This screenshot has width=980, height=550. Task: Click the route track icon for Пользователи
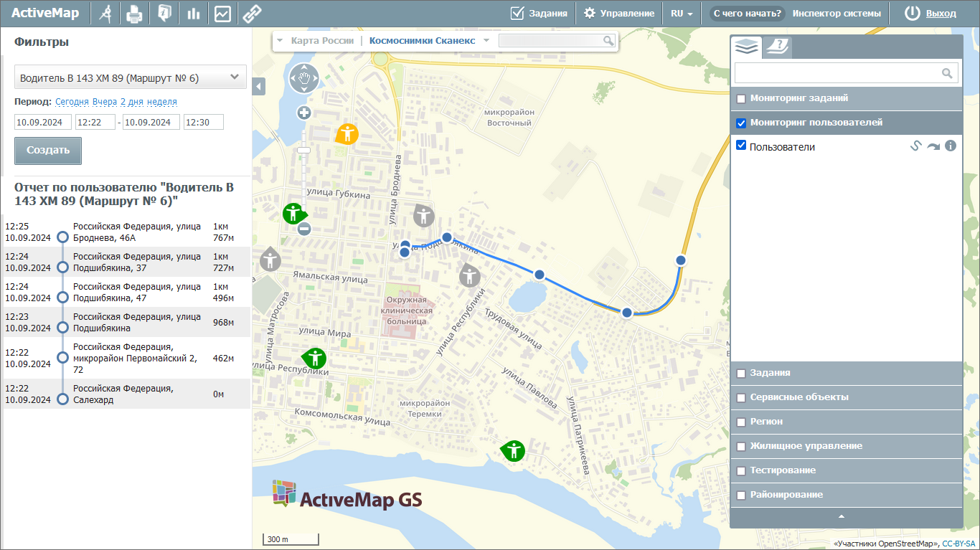tap(915, 146)
